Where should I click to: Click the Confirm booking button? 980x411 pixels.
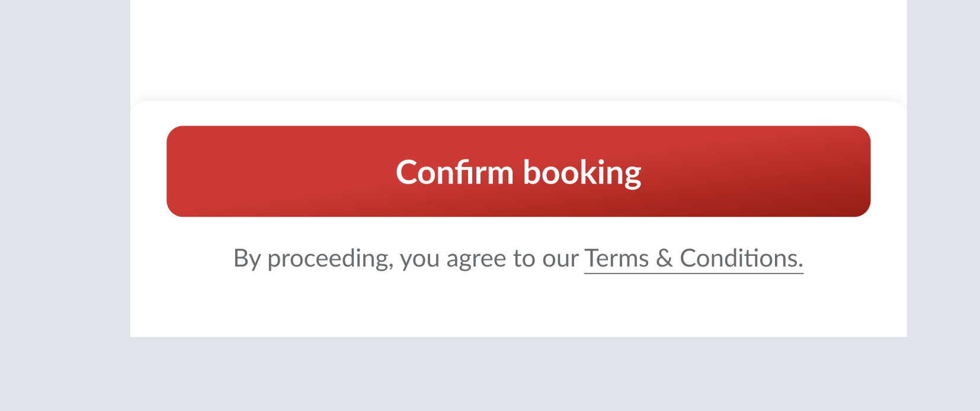click(x=518, y=172)
